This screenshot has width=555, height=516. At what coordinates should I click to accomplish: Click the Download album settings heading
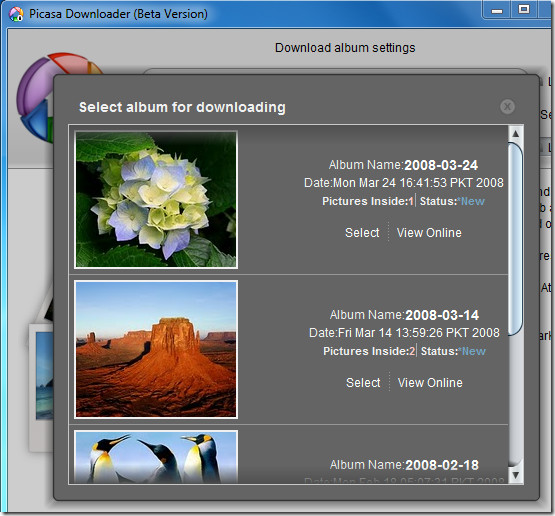[x=345, y=48]
